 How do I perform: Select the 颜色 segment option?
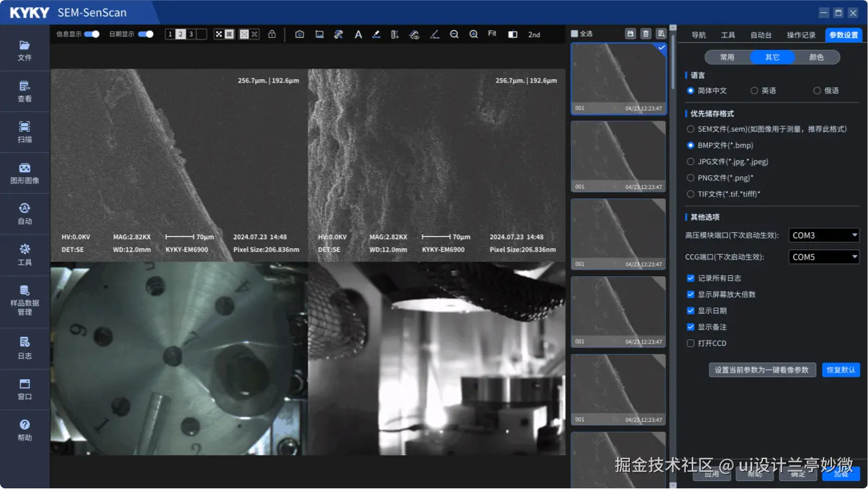816,57
